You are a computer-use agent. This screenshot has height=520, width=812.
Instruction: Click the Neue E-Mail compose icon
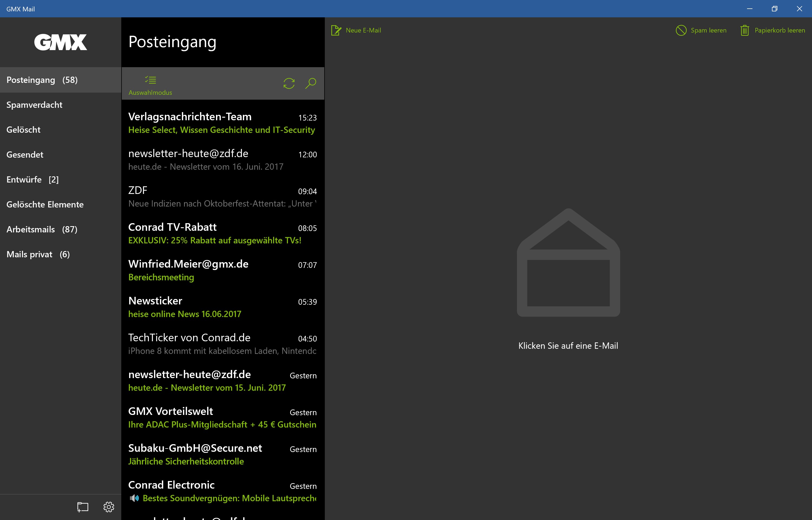(336, 30)
